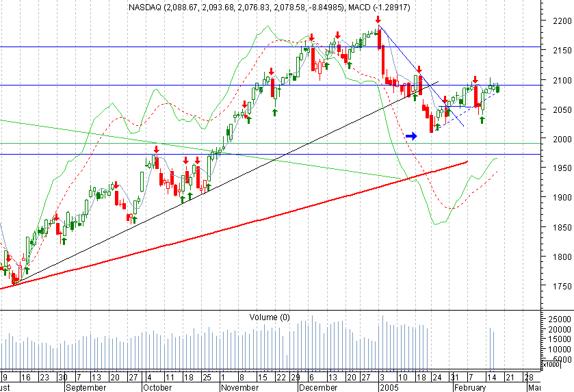This screenshot has width=574, height=392.
Task: Pick the date label 25 on time axis
Action: [207, 378]
